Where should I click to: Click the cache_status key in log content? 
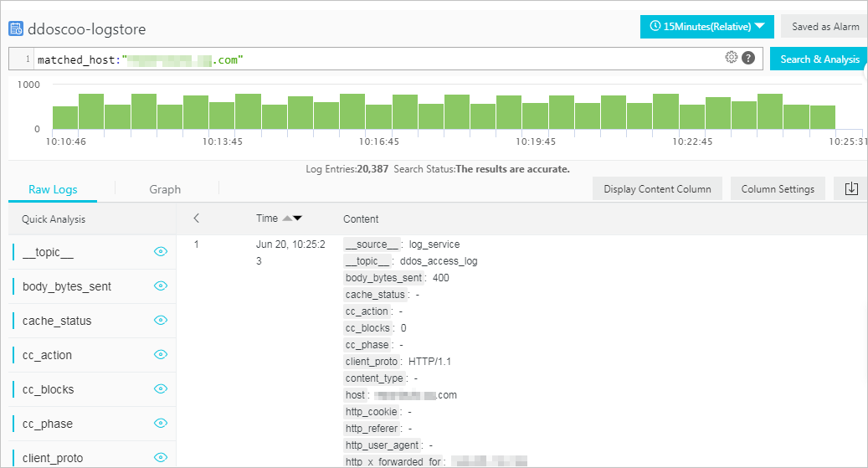tap(375, 295)
